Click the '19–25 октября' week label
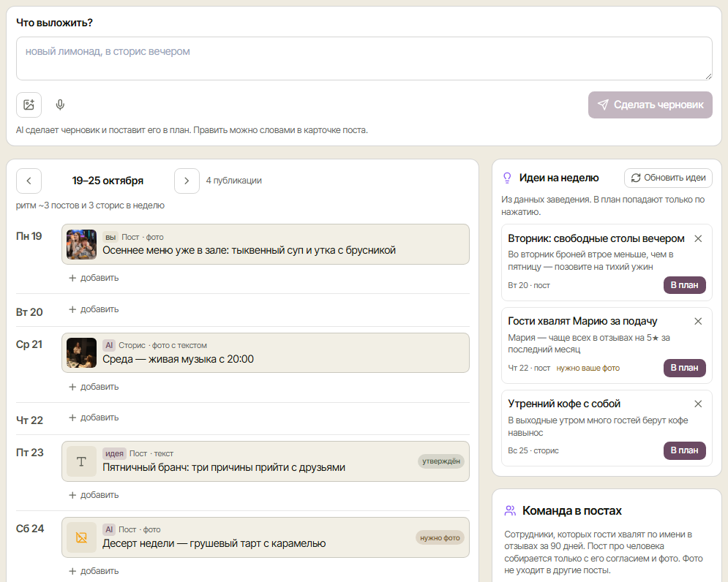Viewport: 728px width, 582px height. (x=108, y=181)
